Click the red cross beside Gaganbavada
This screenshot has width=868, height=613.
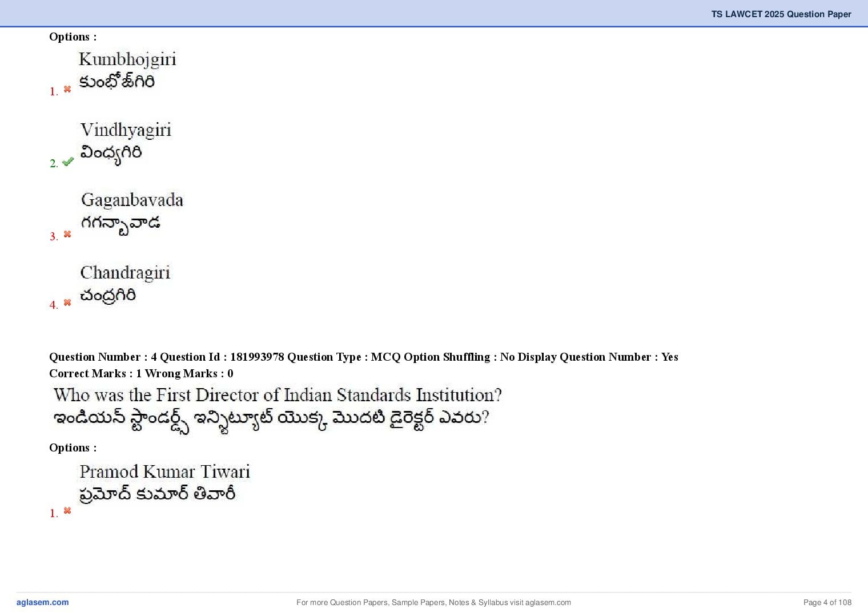(x=67, y=234)
